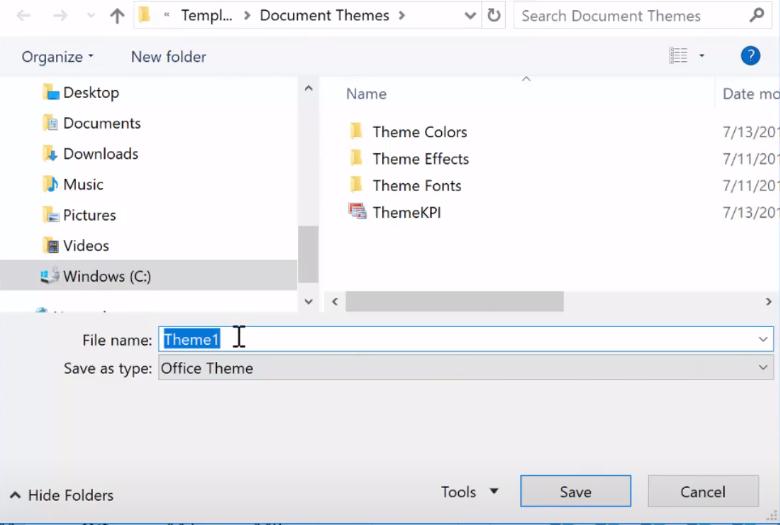Click the navigation pane scrollbar thumb
Viewport: 780px width, 525px height.
tap(308, 254)
